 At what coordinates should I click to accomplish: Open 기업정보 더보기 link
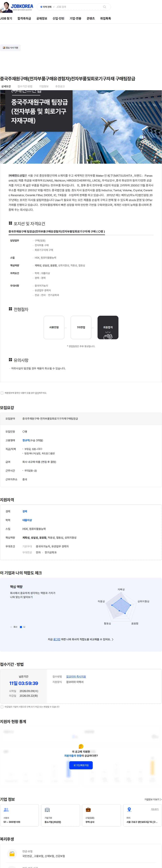(x=153, y=799)
